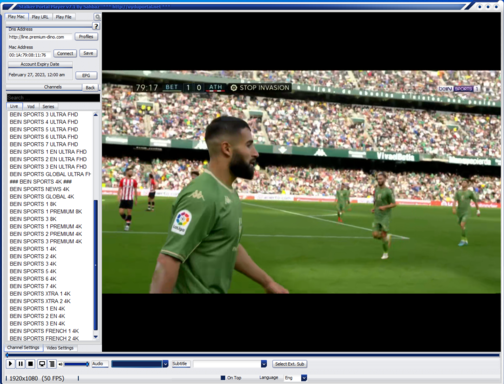Toggle the On Top checkbox

223,378
